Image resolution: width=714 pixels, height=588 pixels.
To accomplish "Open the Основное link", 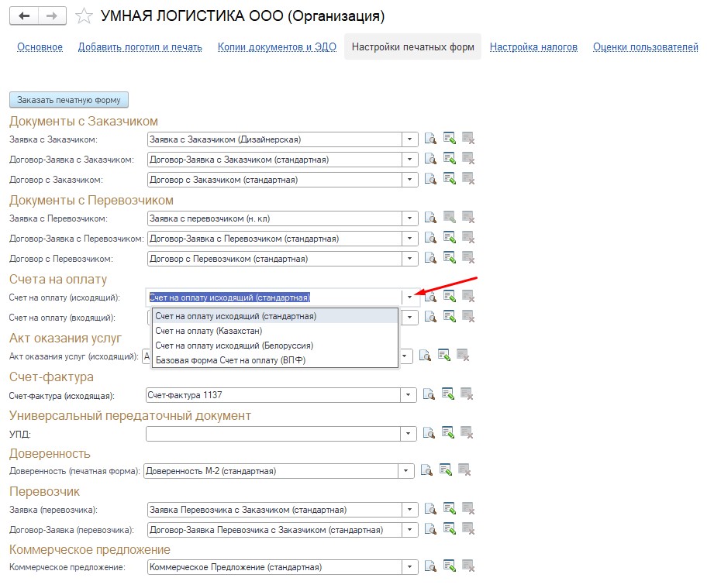I will click(x=40, y=47).
